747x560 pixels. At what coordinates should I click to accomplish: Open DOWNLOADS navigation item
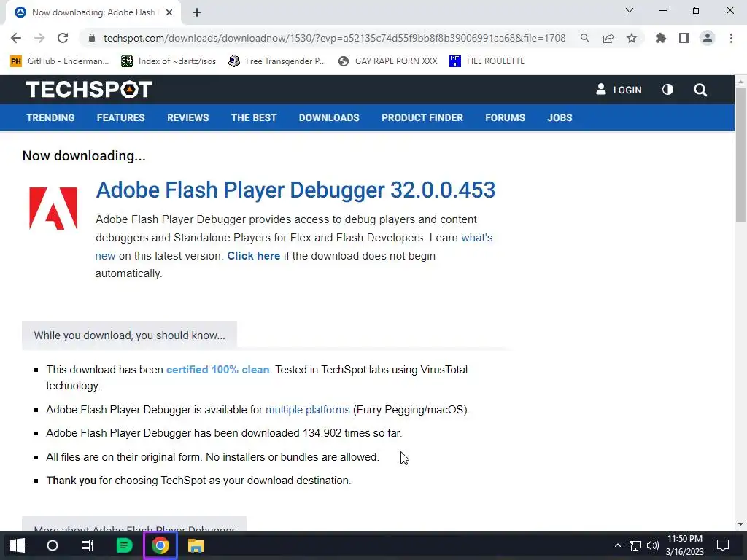click(329, 117)
